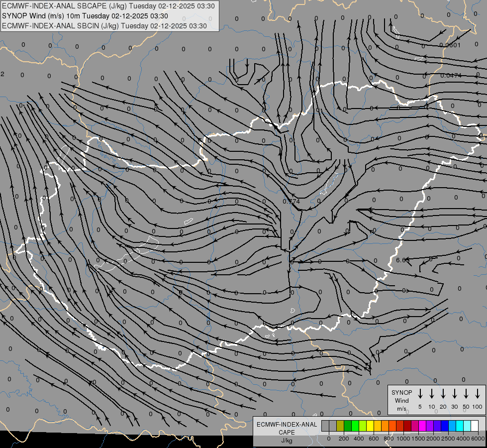The width and height of the screenshot is (487, 448).
Task: Select the dark red CAPE legend swatch
Action: click(407, 426)
